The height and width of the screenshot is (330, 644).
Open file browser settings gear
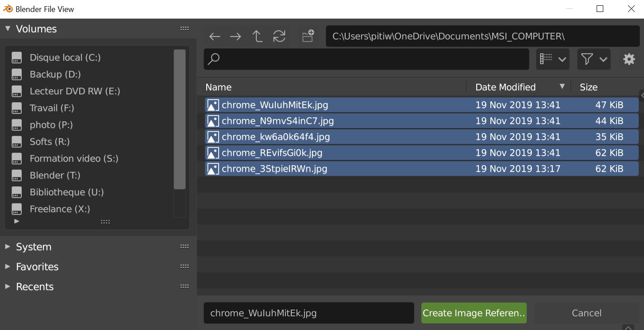point(629,59)
